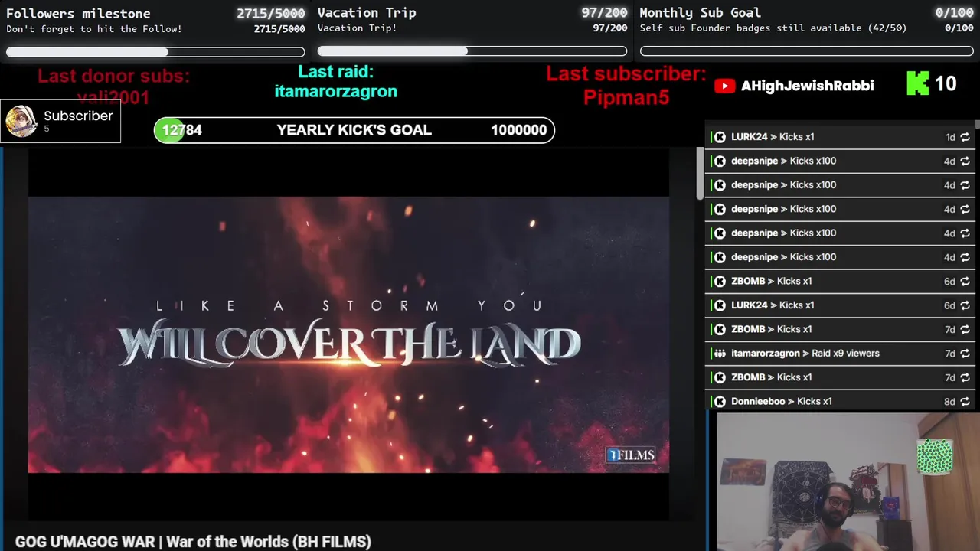
Task: Click the Kick icon beside LURK24 1d row
Action: 720,137
